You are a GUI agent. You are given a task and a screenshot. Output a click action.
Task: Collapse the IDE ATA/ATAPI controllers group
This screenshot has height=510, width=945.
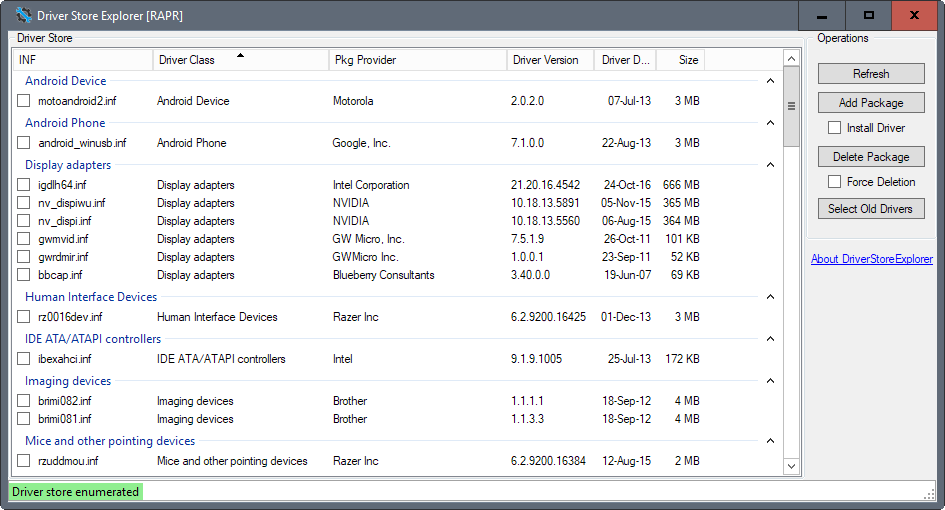click(770, 339)
